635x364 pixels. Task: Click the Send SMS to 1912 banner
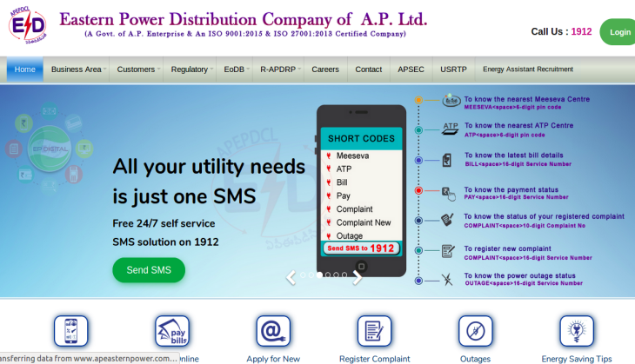tap(361, 248)
